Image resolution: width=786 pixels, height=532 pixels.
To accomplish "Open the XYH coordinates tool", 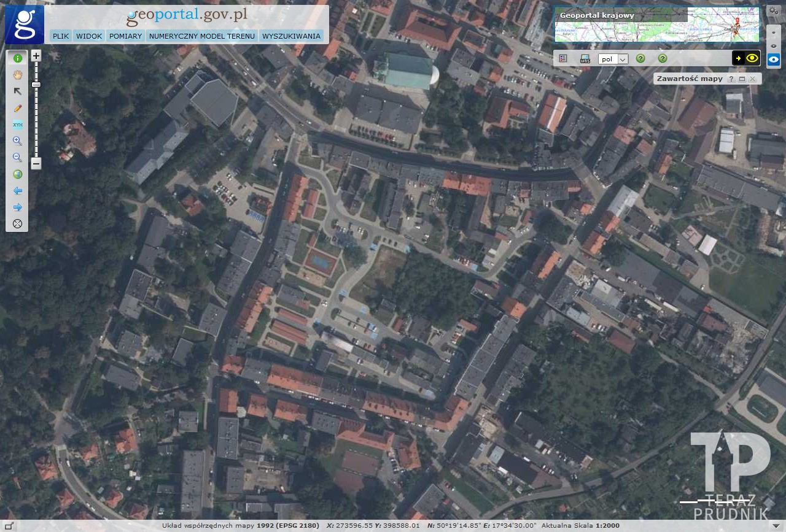I will (x=17, y=125).
